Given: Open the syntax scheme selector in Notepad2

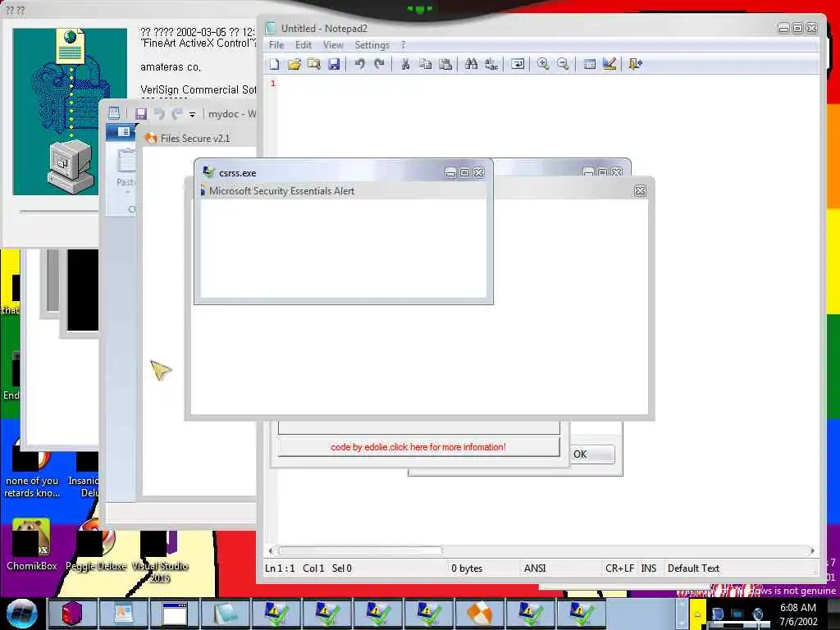Looking at the screenshot, I should 589,64.
